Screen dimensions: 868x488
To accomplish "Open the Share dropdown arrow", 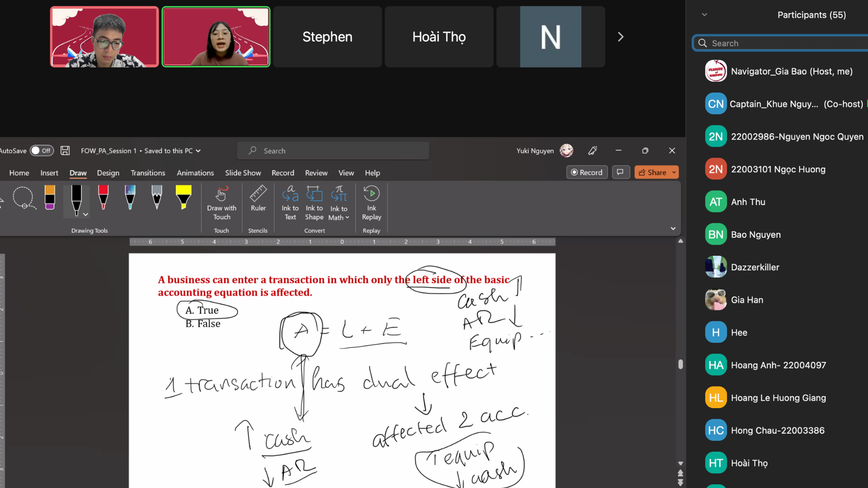I will (x=674, y=172).
